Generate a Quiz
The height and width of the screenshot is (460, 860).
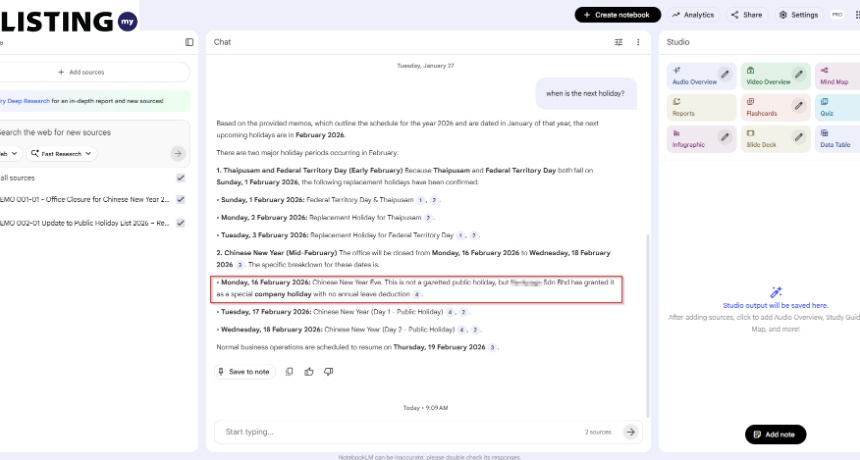pyautogui.click(x=838, y=107)
